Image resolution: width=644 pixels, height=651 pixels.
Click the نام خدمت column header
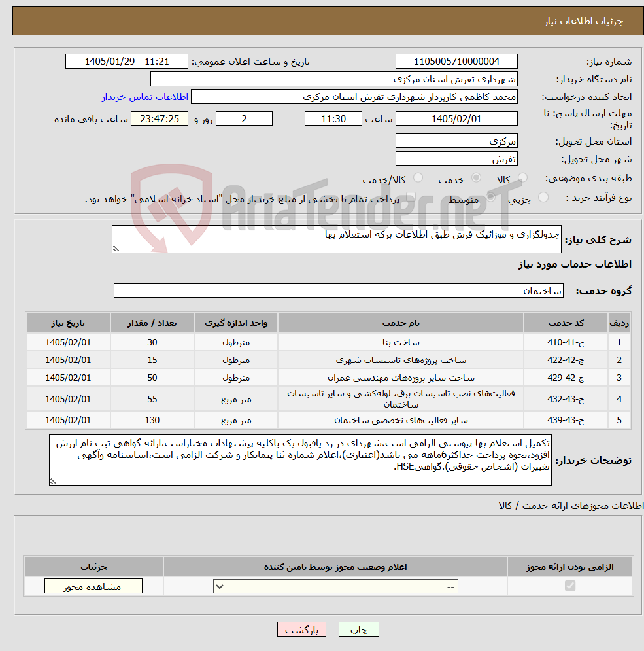point(400,323)
